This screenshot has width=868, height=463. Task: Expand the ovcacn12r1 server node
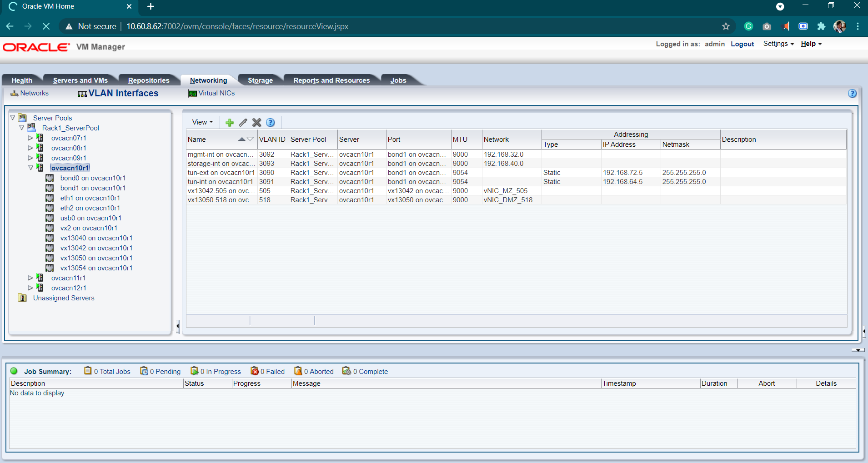31,288
